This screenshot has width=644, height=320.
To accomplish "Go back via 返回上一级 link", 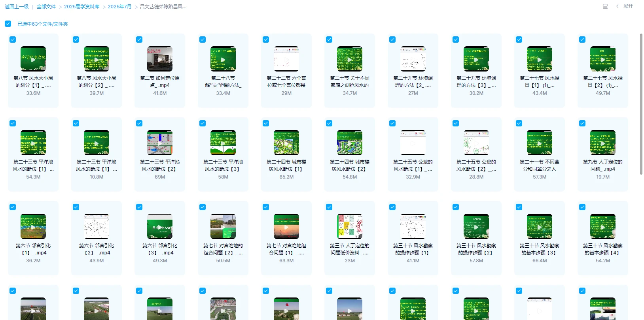I will pyautogui.click(x=17, y=7).
